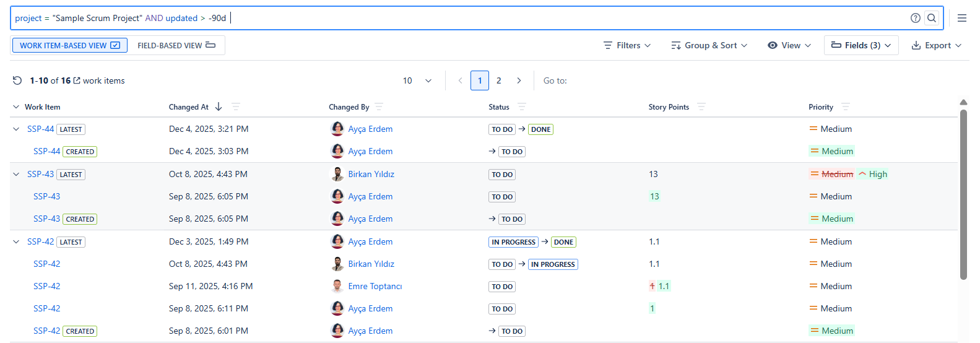Switch to Field-Based View
Screen dimensions: 980x343
[176, 45]
